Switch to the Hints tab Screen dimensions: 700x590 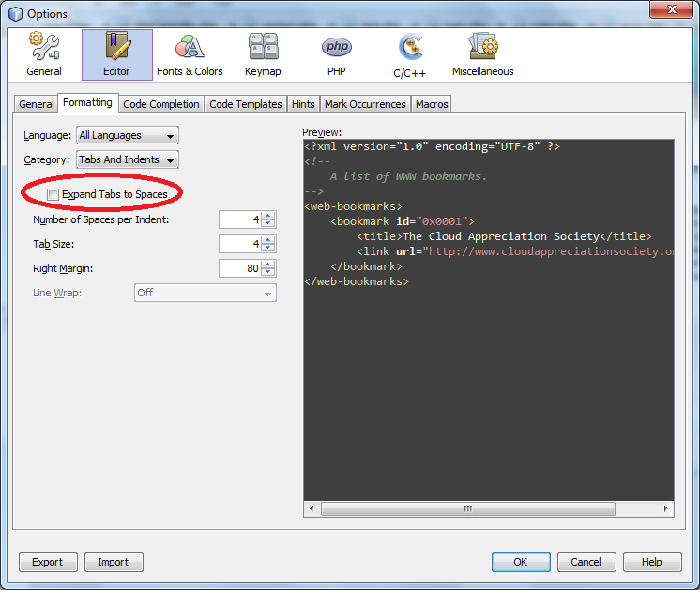(303, 104)
